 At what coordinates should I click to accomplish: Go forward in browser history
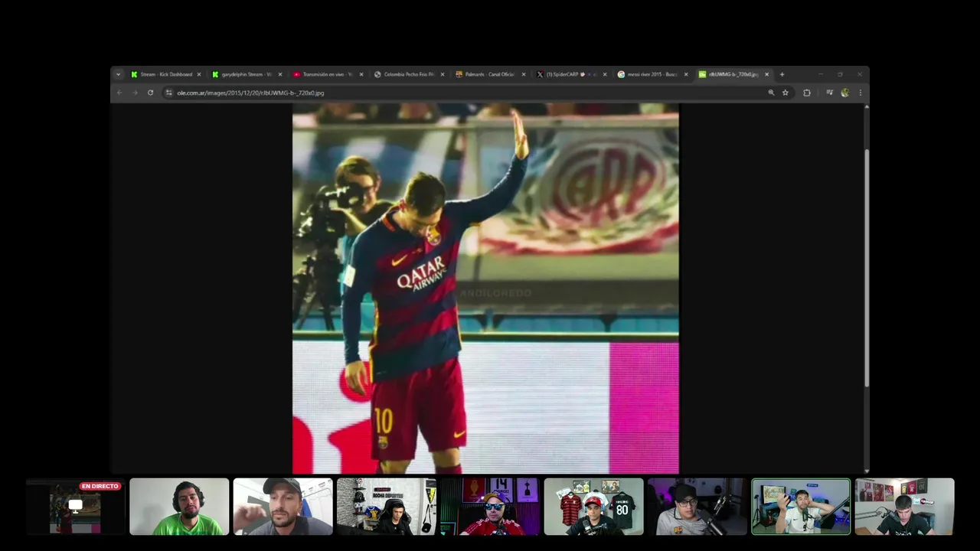[x=135, y=93]
